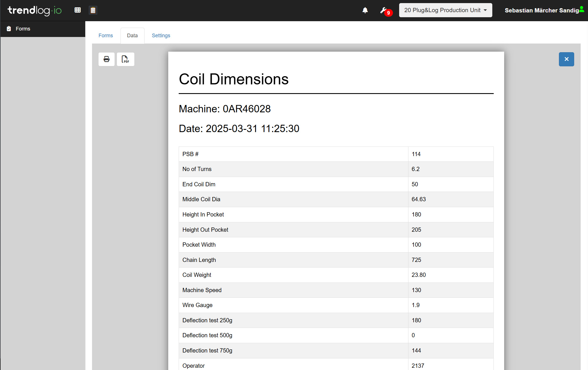Click the Deflection test 500g value 0
Viewport: 588px width, 370px height.
[x=413, y=335]
